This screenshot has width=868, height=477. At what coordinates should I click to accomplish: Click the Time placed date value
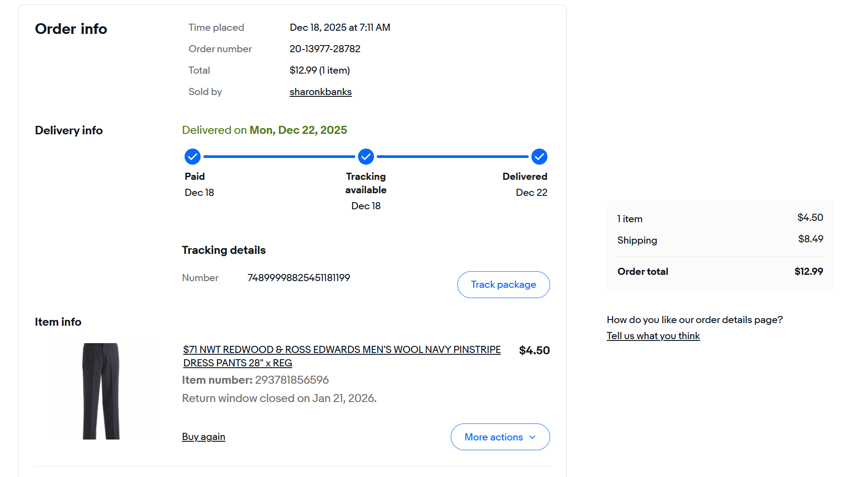tap(340, 28)
